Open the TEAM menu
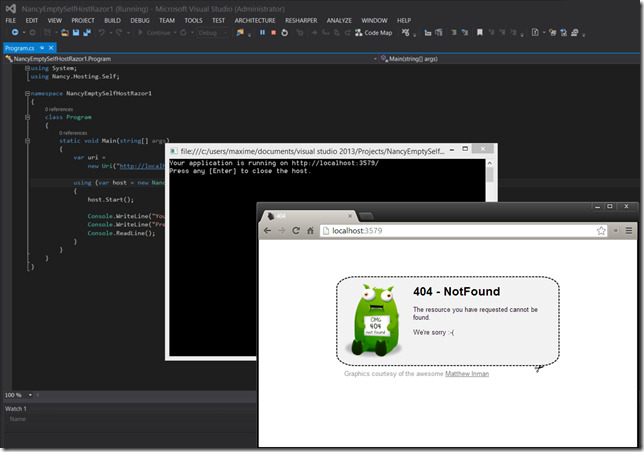The width and height of the screenshot is (644, 452). pos(167,20)
